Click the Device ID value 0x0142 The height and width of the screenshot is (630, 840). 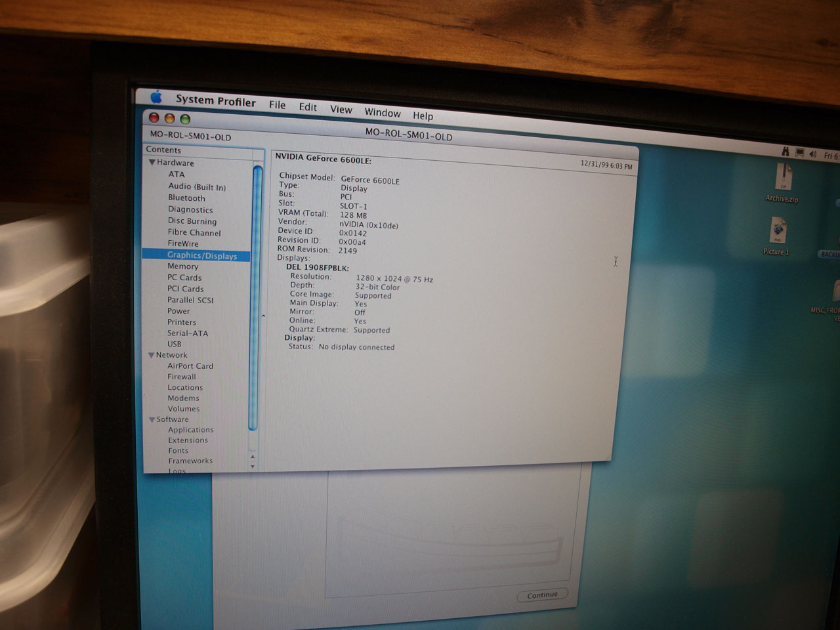tap(353, 233)
